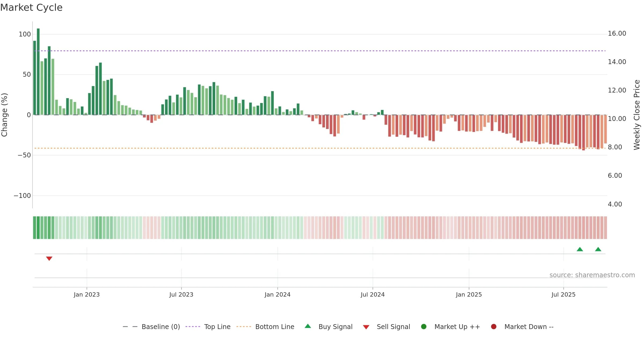Screen dimensions: 644x362
Task: Click the Jan 2024 axis label
Action: click(277, 294)
